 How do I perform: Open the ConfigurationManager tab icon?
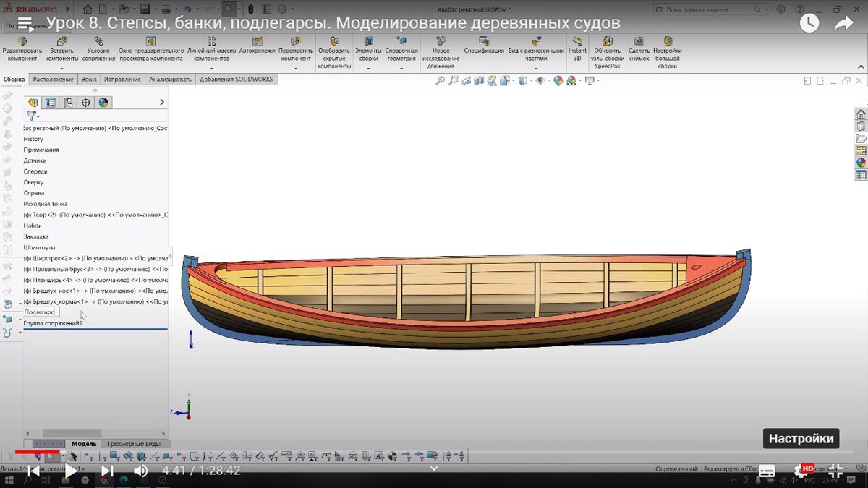point(68,103)
